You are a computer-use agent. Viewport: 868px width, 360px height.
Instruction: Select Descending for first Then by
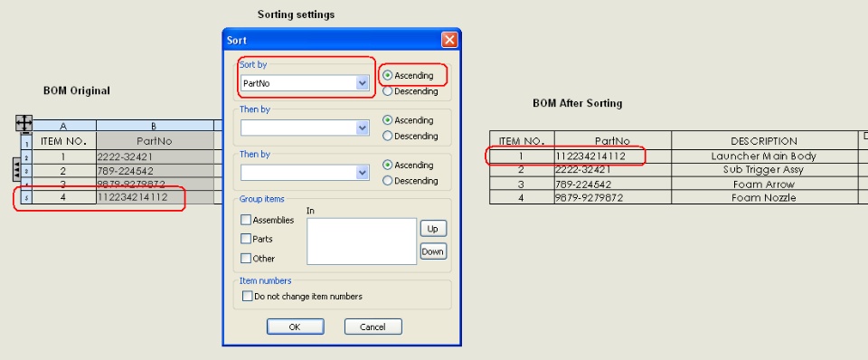coord(388,137)
